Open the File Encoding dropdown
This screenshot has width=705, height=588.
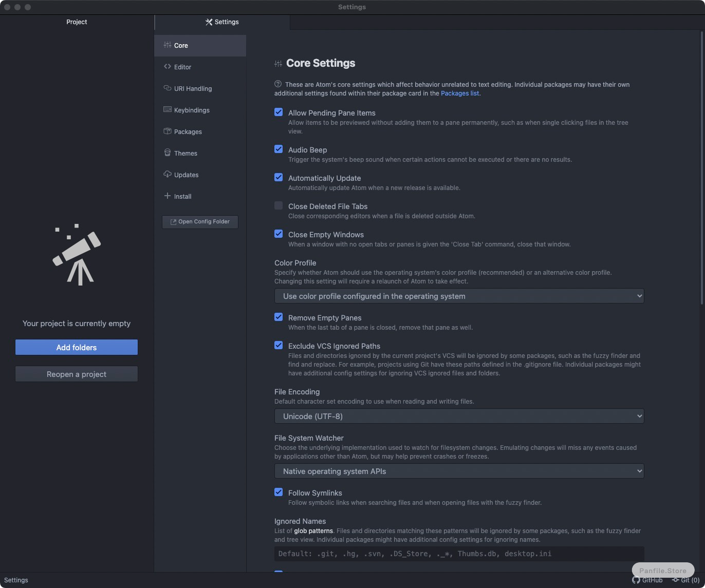[459, 416]
